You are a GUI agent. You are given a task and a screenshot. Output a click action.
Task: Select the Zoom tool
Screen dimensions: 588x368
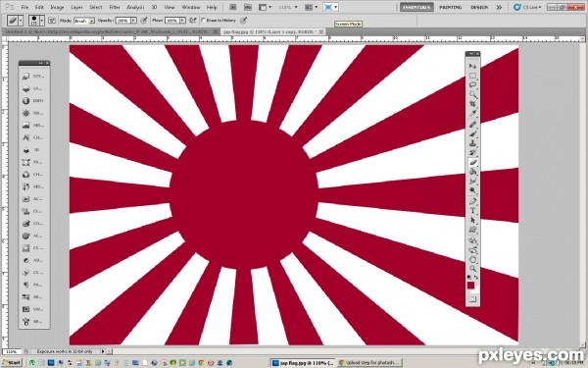tap(472, 269)
